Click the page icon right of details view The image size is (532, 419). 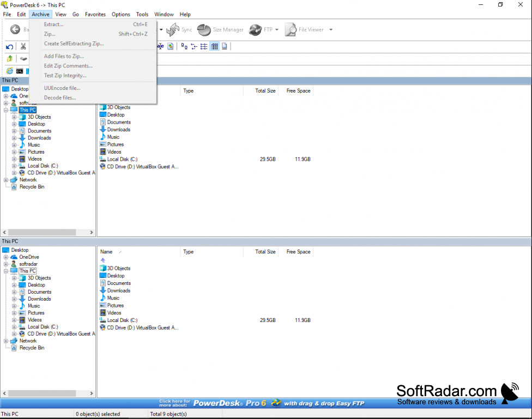click(224, 46)
